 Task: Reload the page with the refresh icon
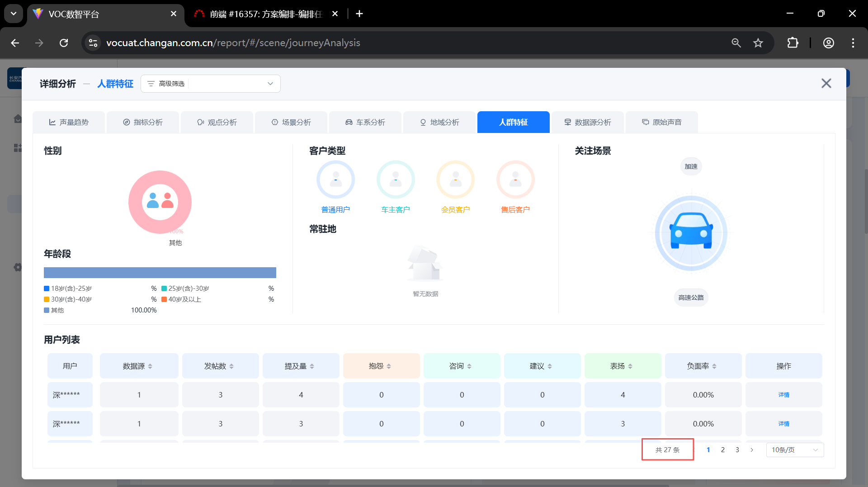click(x=64, y=43)
